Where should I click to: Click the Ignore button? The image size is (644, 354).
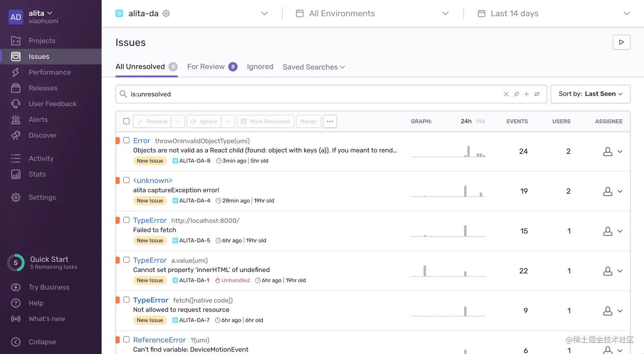coord(204,121)
